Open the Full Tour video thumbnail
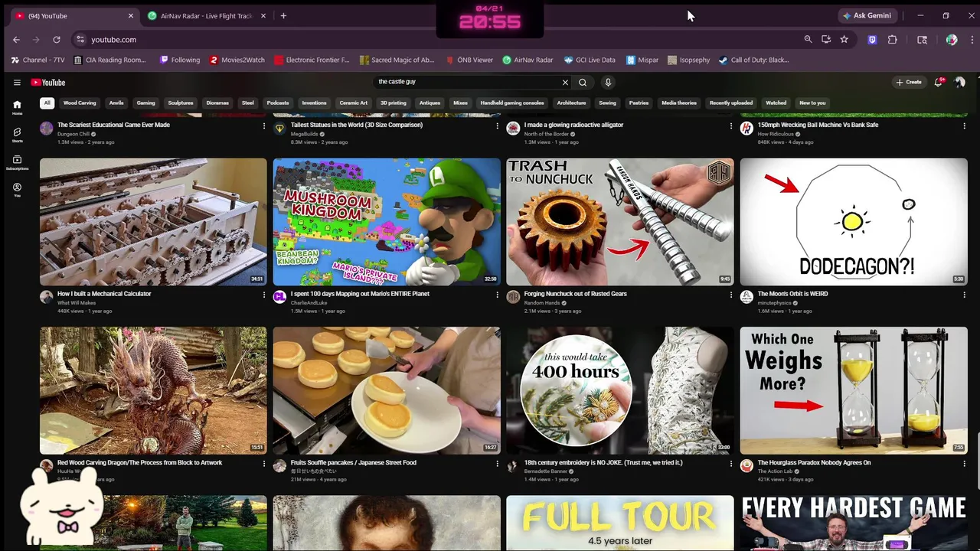The height and width of the screenshot is (551, 980). tap(620, 523)
